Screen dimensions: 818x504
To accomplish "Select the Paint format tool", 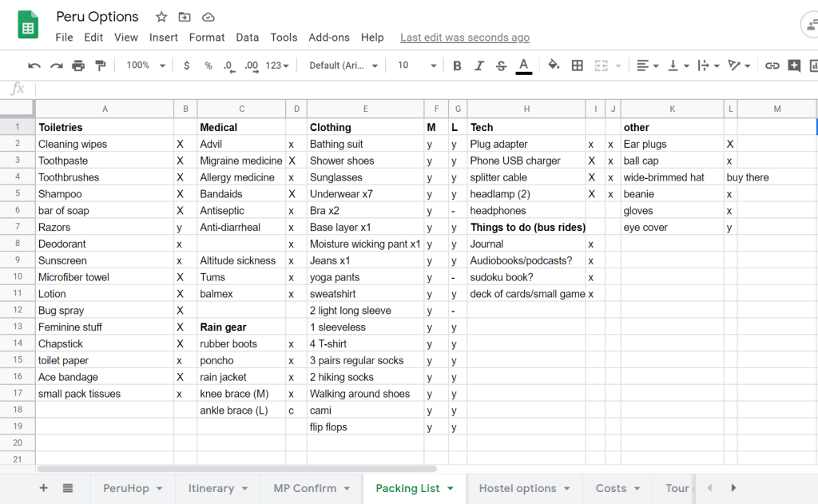I will (101, 65).
